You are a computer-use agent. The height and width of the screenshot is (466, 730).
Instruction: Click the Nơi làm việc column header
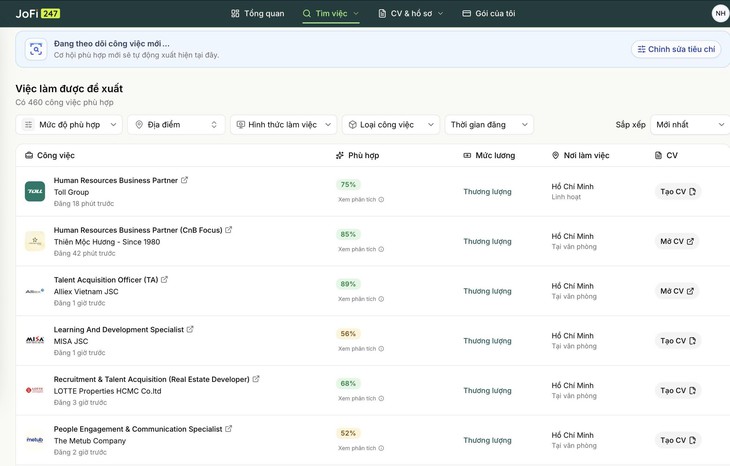click(581, 155)
